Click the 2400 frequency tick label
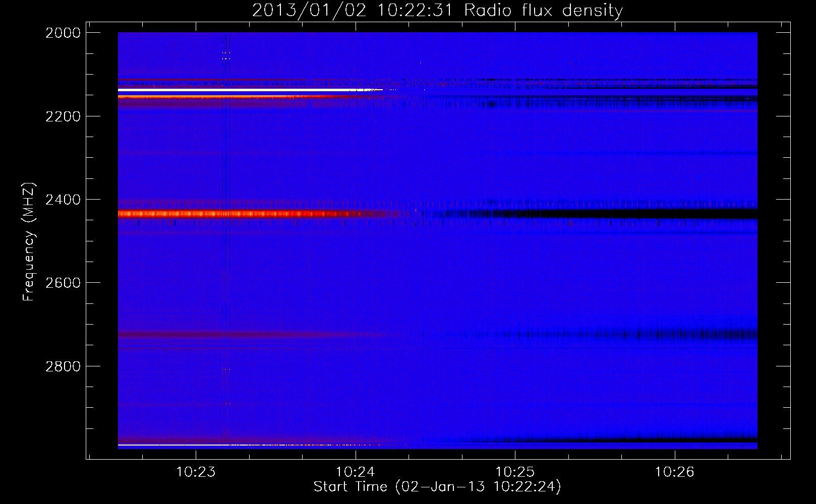Screen dimensions: 816x504 point(63,200)
